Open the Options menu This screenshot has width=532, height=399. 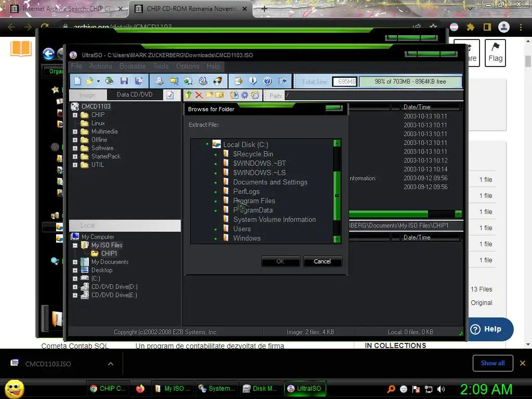pyautogui.click(x=188, y=66)
